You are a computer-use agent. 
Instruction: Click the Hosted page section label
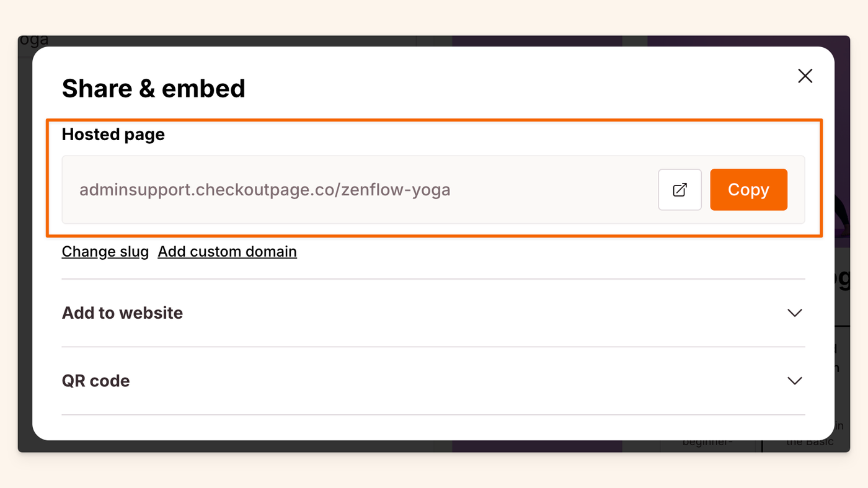pyautogui.click(x=113, y=135)
